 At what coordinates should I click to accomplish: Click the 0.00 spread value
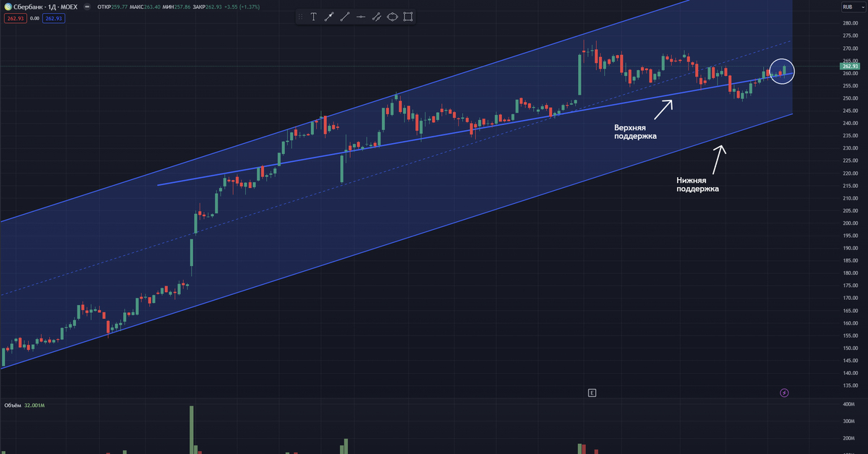pyautogui.click(x=34, y=18)
